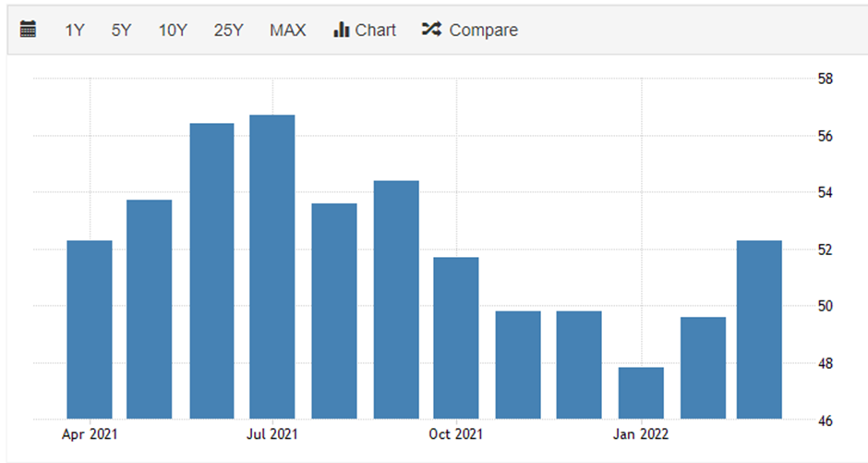Click the lowest bar at Jan 2022
This screenshot has height=463, width=868.
pos(641,393)
